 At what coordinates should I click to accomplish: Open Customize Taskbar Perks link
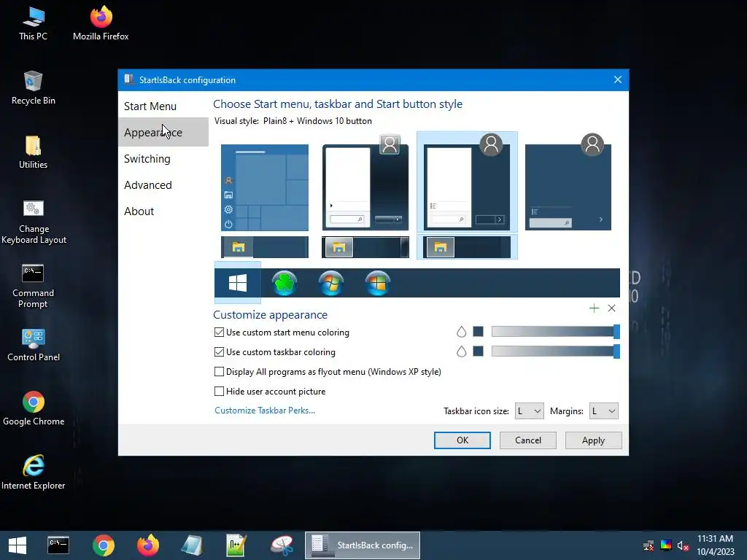265,411
